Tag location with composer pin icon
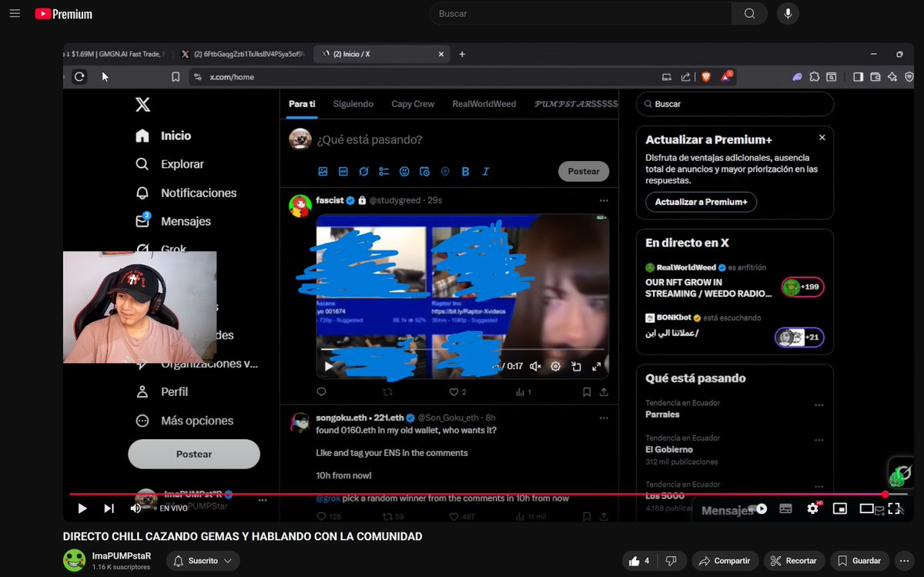 pyautogui.click(x=445, y=172)
